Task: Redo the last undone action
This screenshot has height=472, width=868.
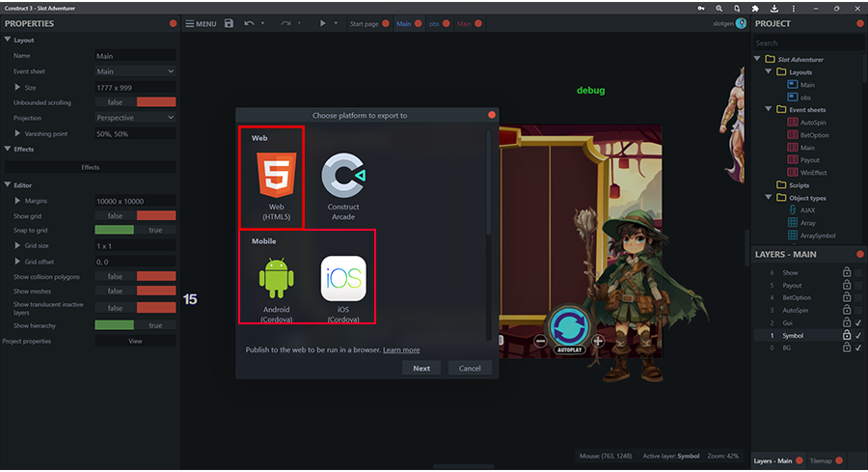Action: pos(285,23)
